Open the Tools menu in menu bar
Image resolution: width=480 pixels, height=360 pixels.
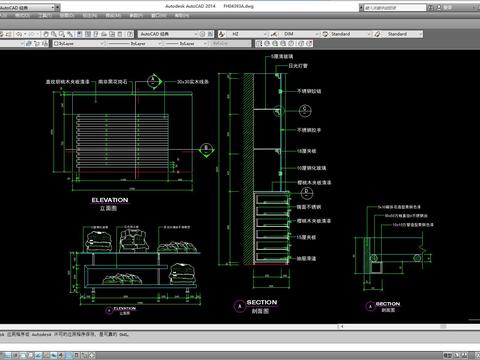pos(45,15)
